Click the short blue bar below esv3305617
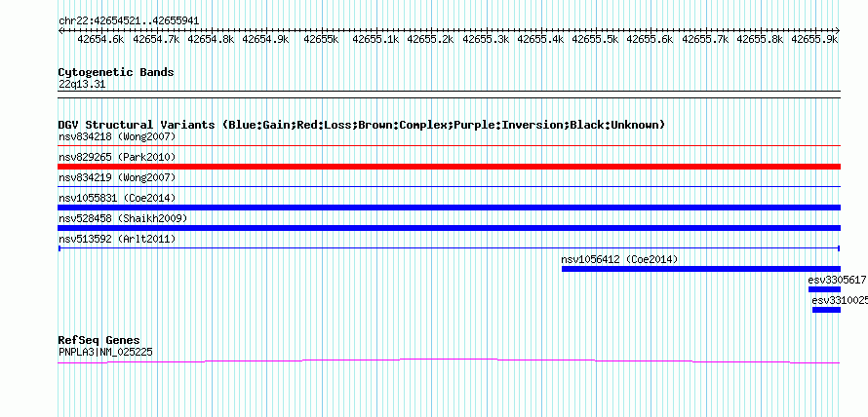This screenshot has height=417, width=868. pos(825,289)
